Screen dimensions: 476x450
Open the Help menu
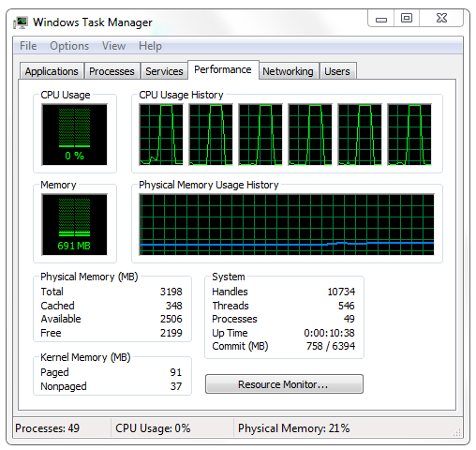point(150,46)
